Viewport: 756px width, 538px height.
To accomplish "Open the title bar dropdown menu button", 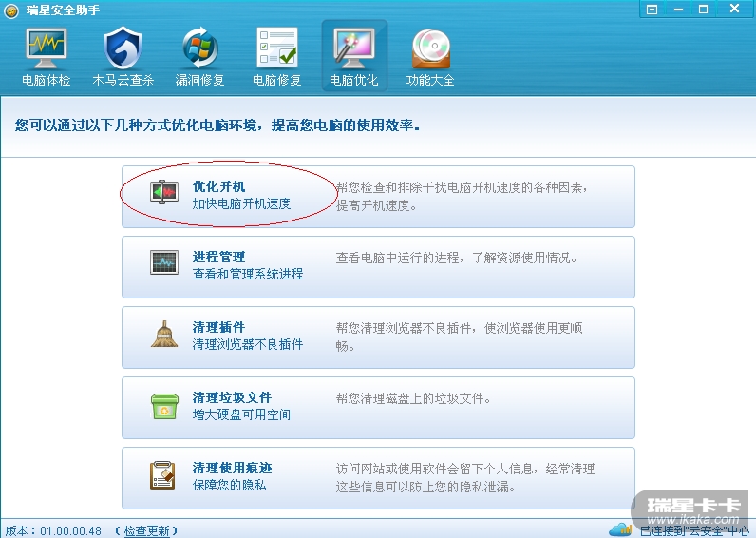I will pyautogui.click(x=652, y=10).
